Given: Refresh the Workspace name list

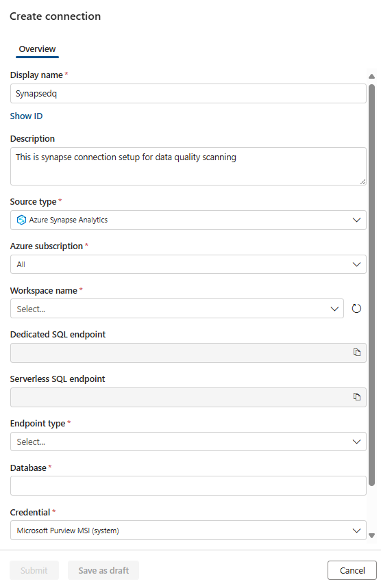Looking at the screenshot, I should [356, 309].
